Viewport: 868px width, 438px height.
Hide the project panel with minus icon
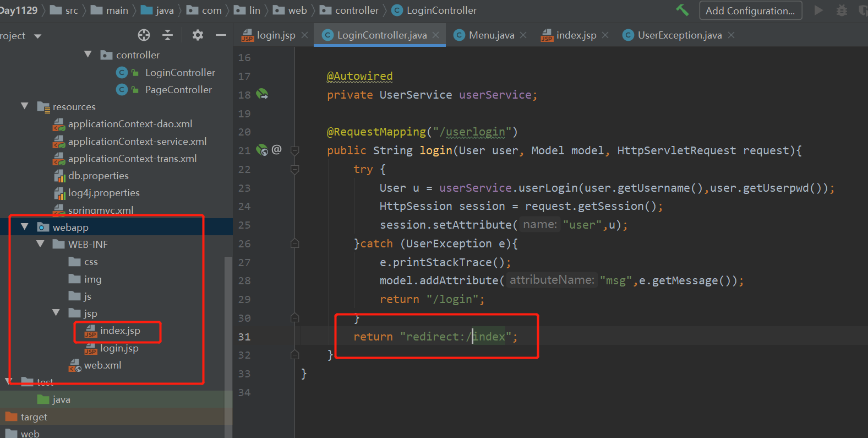221,35
